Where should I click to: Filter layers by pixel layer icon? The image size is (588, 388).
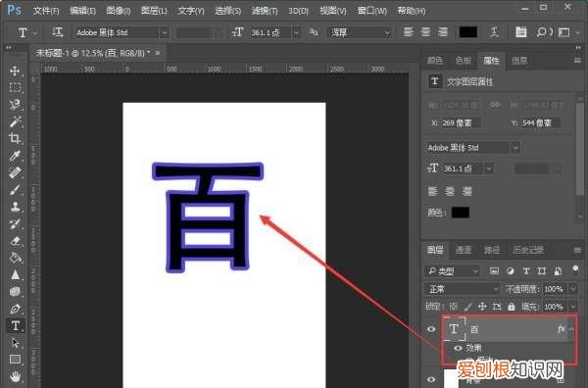(494, 270)
